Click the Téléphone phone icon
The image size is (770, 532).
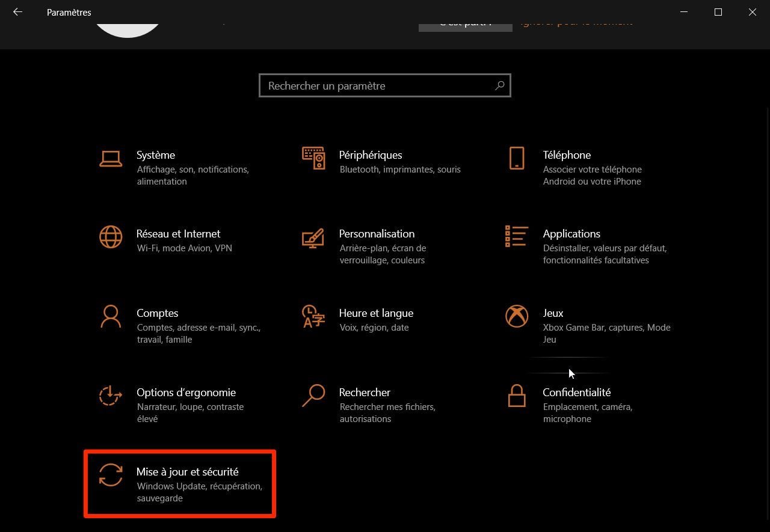click(516, 158)
